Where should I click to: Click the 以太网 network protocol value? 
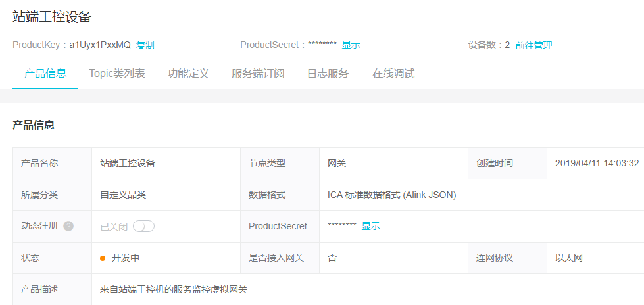(569, 258)
